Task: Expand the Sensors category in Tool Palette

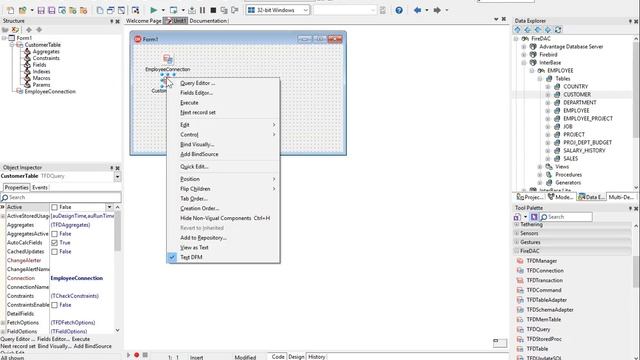Action: [x=517, y=233]
